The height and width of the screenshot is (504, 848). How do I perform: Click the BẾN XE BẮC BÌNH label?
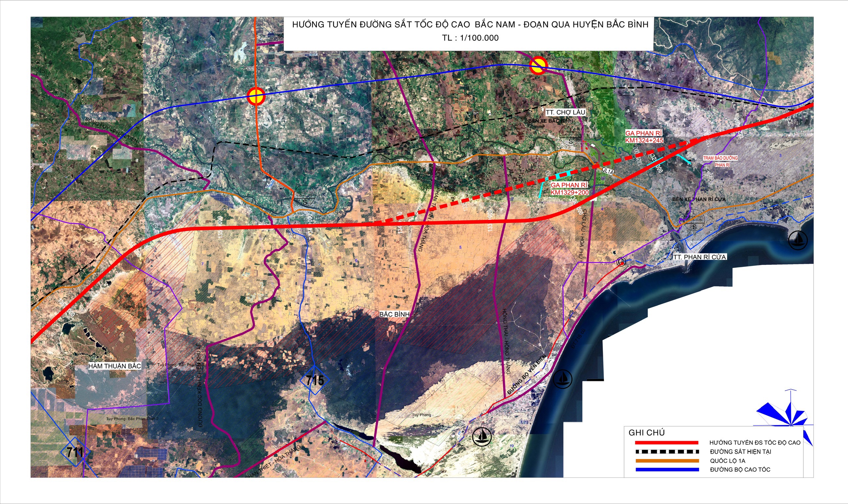point(551,121)
